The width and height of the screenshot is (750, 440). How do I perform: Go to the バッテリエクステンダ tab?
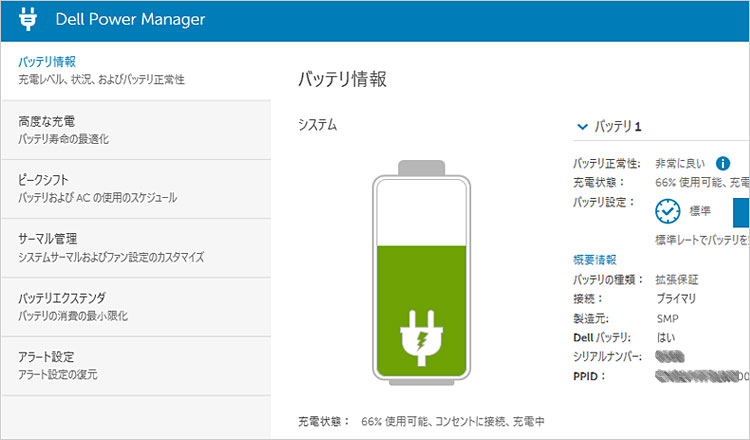pos(136,307)
